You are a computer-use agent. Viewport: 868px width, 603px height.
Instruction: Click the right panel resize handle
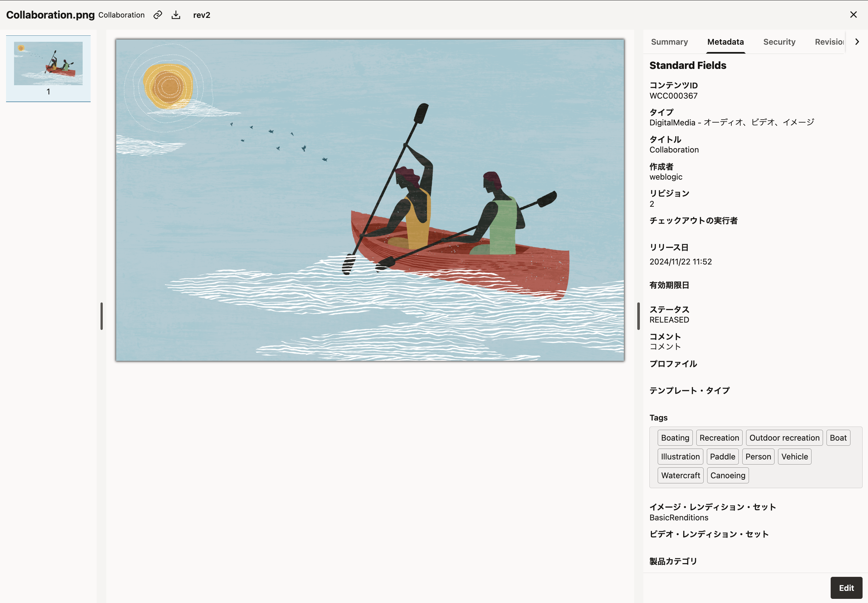pos(638,316)
